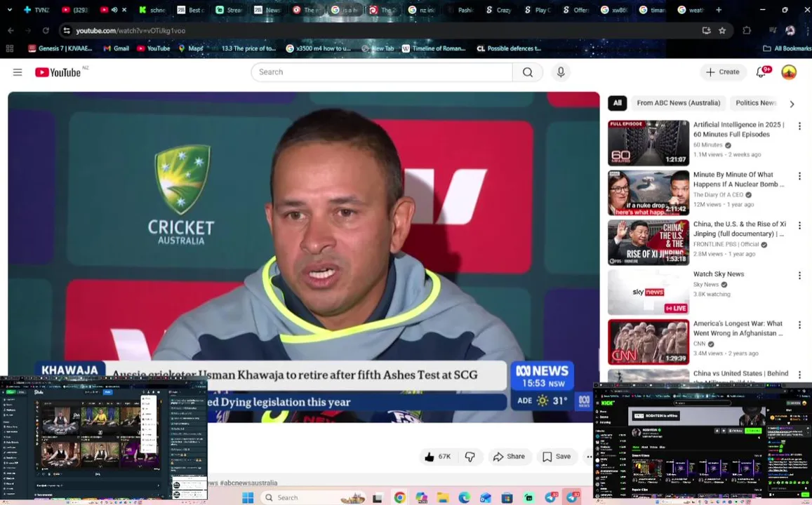Open a new Chrome tab with plus button

point(719,10)
